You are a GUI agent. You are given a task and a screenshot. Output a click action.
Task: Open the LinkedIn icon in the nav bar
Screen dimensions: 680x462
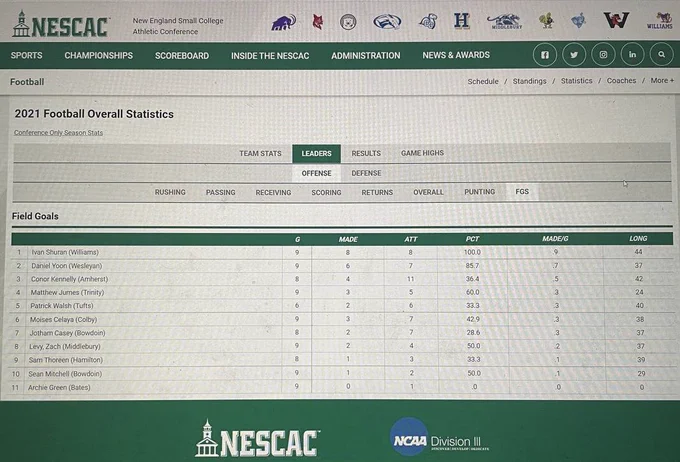tap(632, 55)
